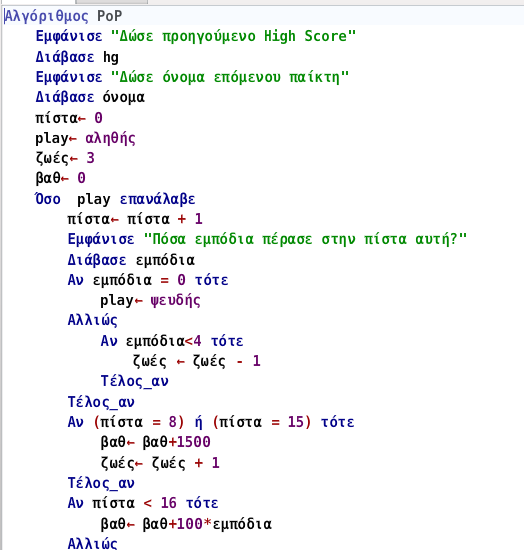Screen dimensions: 524x550
Task: Click the line 'Αν εμπόδια = 0 τότε'
Action: [148, 280]
